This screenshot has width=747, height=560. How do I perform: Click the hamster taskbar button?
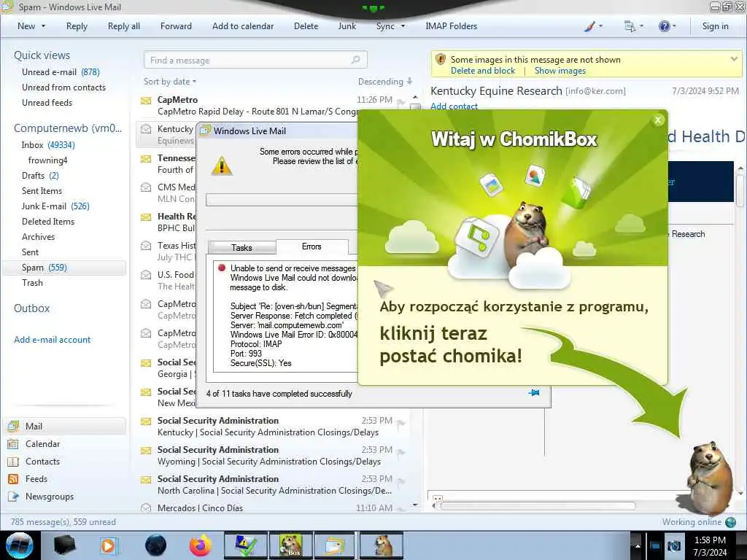coord(381,545)
